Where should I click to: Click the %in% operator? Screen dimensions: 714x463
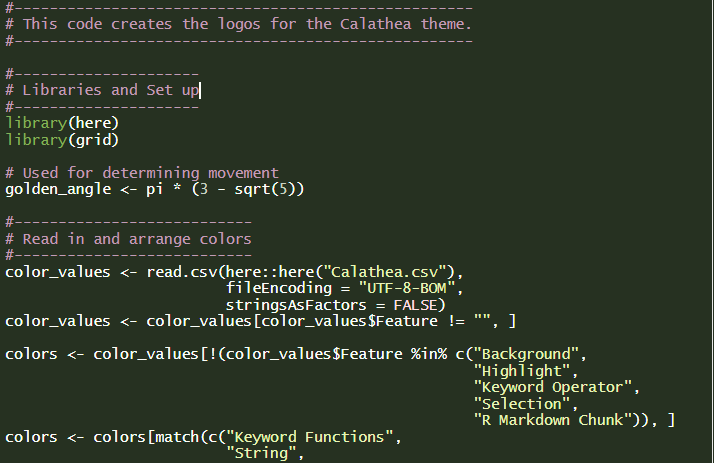(429, 354)
